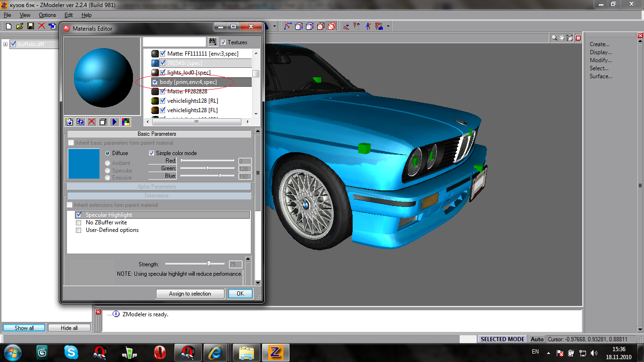Expand the Create... command group
Screen dimensions: 644x362
(599, 44)
